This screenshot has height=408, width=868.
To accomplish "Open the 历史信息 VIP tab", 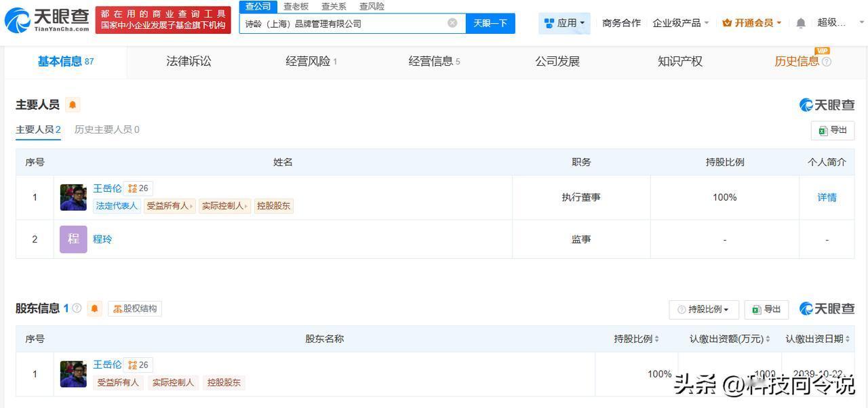I will 797,62.
